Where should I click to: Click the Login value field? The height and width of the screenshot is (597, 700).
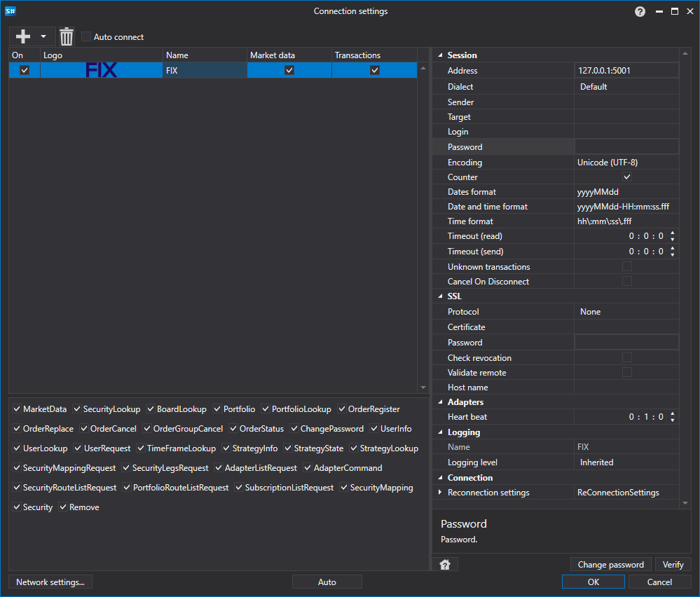[626, 131]
